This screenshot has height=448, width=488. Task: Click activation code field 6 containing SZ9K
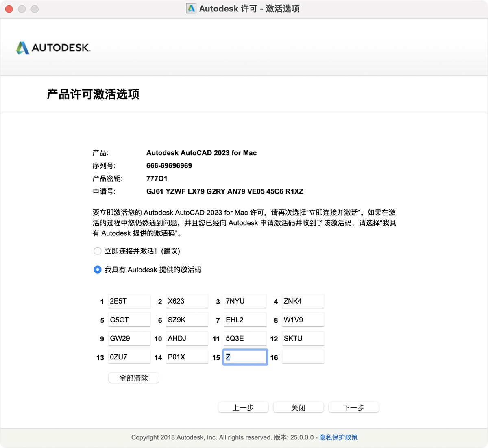pos(187,320)
